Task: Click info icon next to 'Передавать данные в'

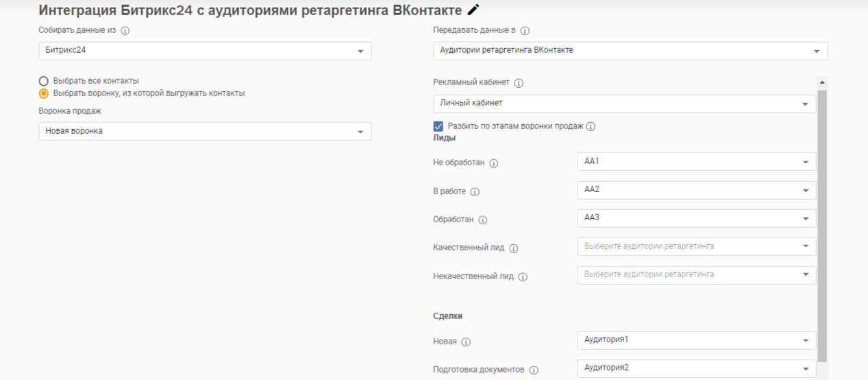Action: 525,31
